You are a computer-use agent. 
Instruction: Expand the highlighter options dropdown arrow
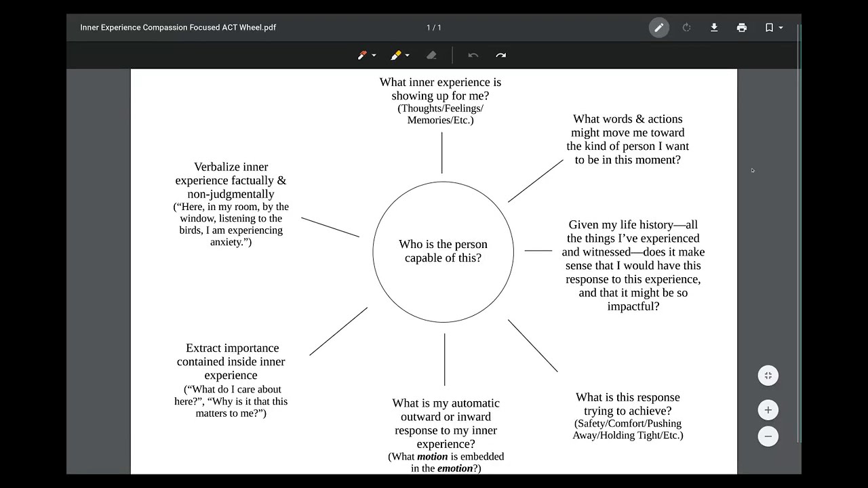(408, 56)
